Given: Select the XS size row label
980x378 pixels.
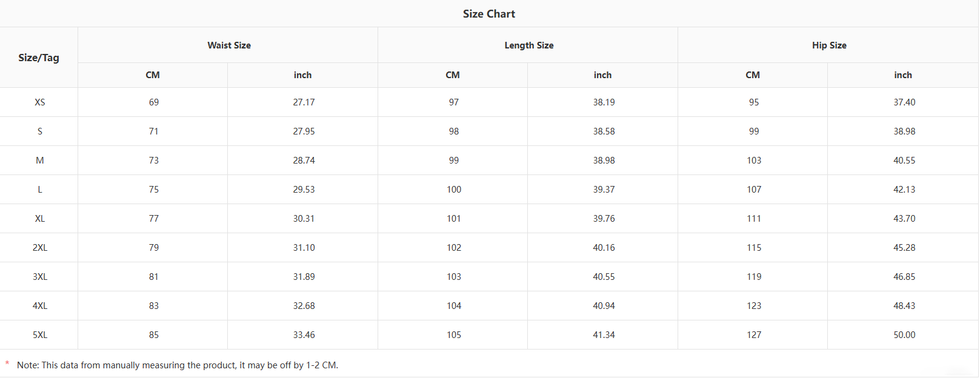Looking at the screenshot, I should 40,102.
